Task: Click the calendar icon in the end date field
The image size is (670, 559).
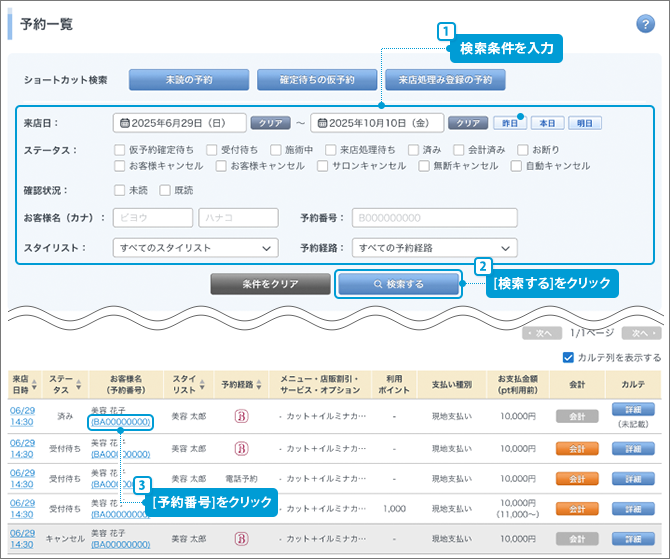Action: [x=322, y=123]
